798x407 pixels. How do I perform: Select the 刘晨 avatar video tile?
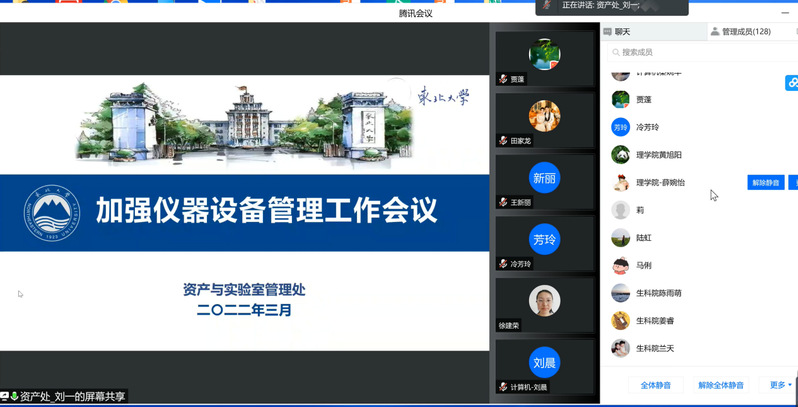(x=545, y=366)
